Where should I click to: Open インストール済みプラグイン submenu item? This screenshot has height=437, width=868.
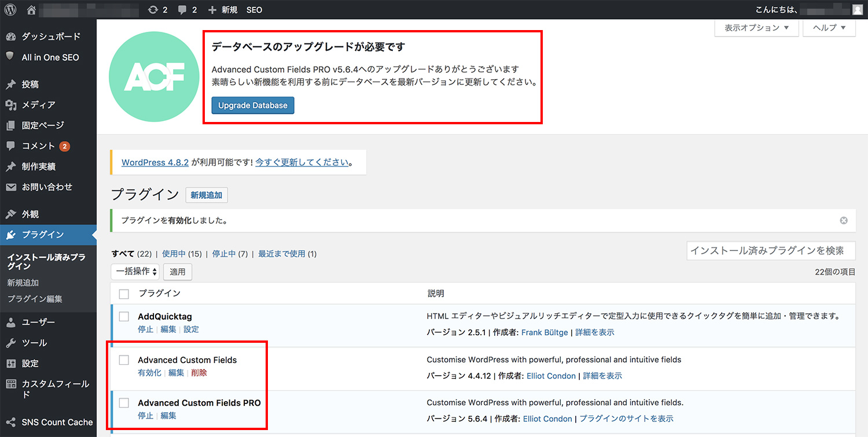click(x=46, y=262)
